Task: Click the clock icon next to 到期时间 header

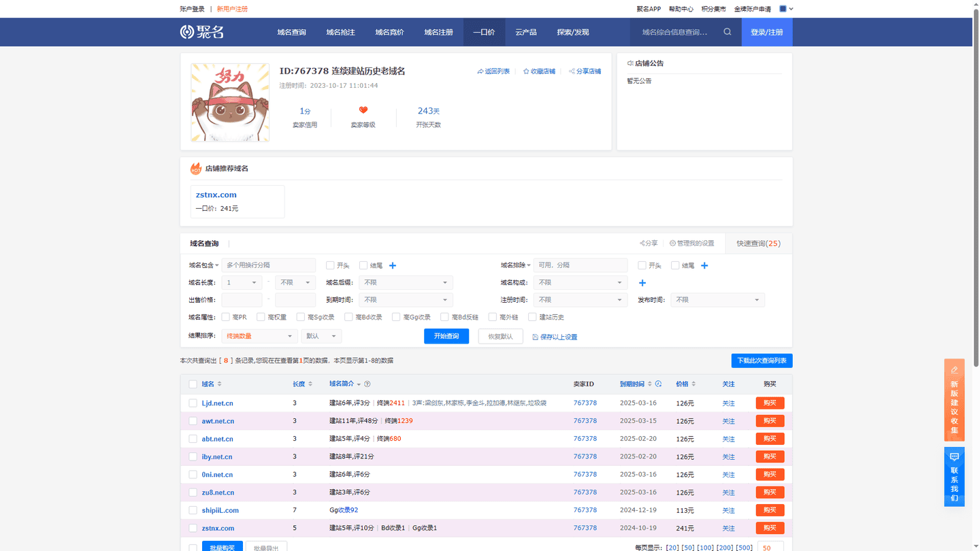Action: [658, 384]
